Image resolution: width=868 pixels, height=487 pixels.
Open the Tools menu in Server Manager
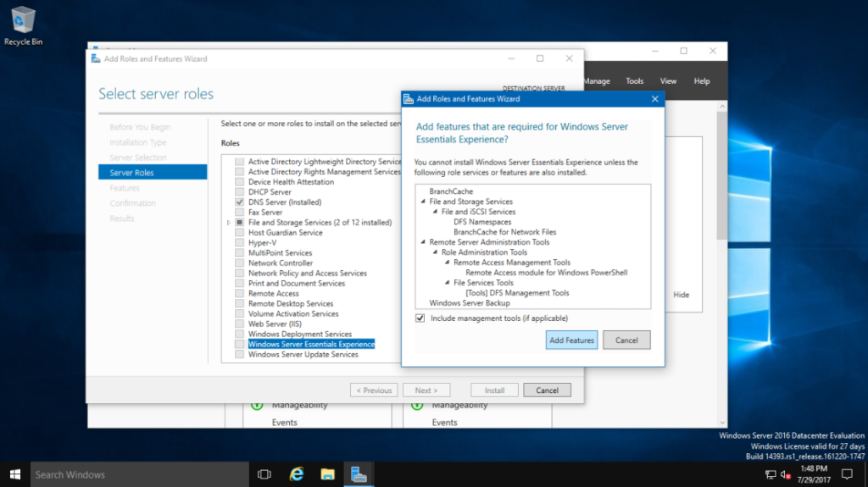click(x=634, y=80)
